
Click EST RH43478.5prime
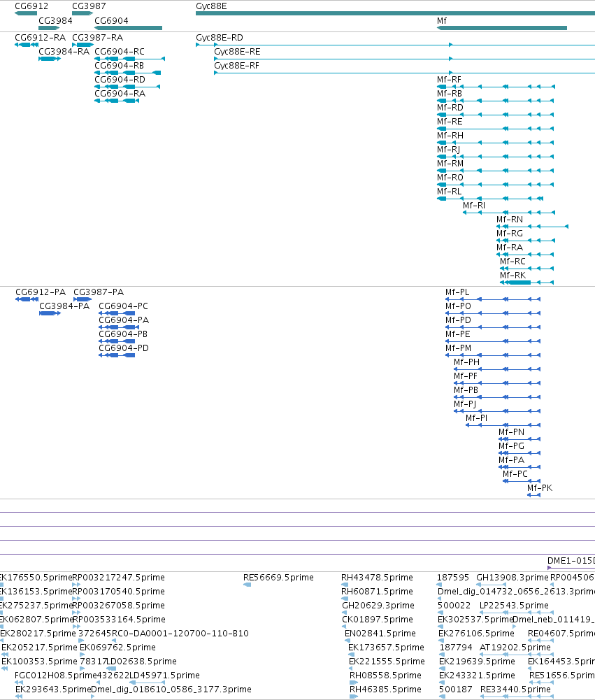tap(377, 577)
